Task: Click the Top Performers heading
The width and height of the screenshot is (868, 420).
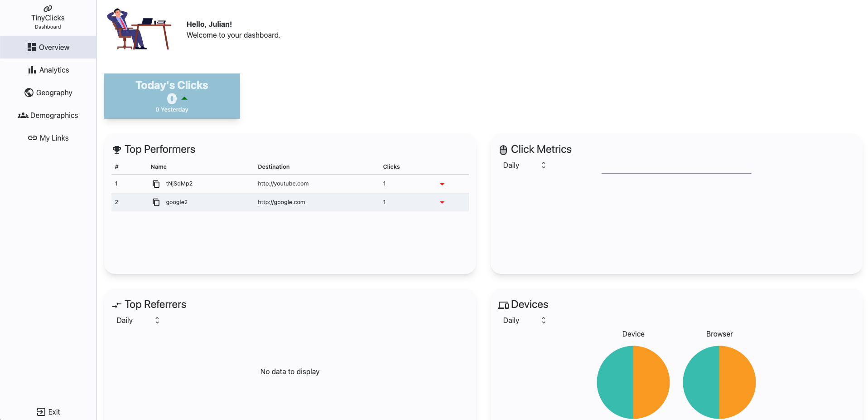Action: point(160,149)
